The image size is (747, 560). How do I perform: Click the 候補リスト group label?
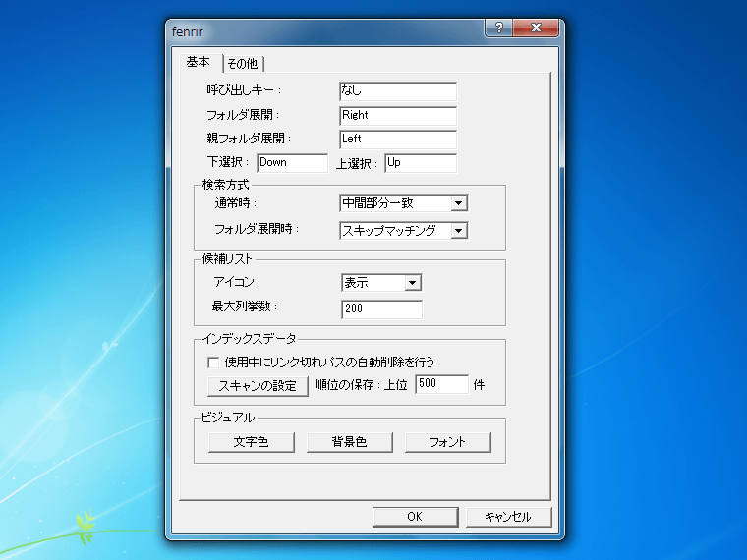[227, 259]
